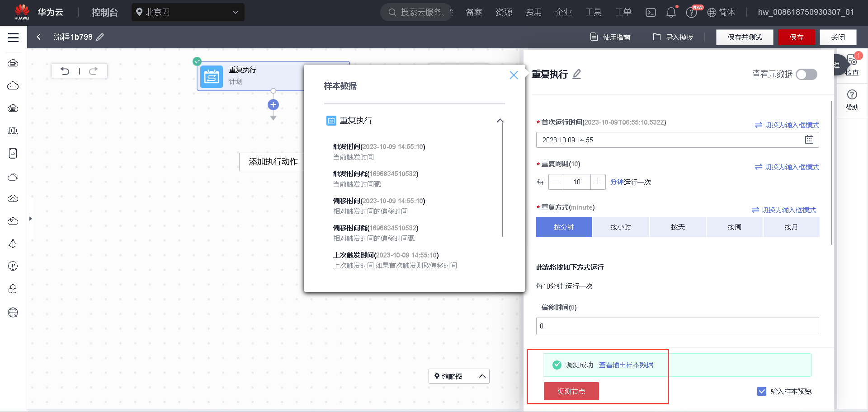The height and width of the screenshot is (412, 868).
Task: Uncheck the 输入样本预览 checkbox
Action: [x=763, y=391]
